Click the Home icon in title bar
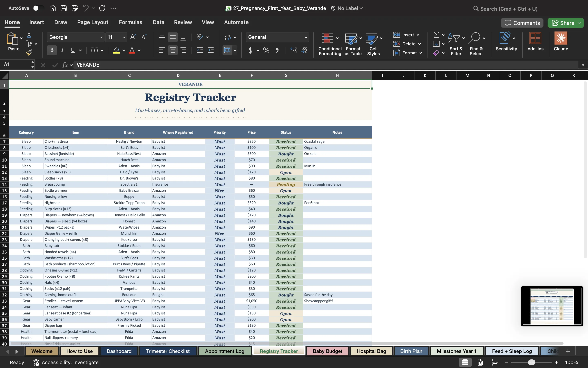Viewport: 588px width, 368px height. click(x=52, y=8)
